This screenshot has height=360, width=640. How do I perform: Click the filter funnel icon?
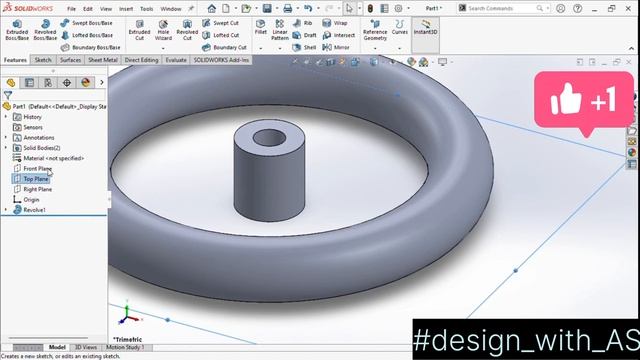point(8,96)
